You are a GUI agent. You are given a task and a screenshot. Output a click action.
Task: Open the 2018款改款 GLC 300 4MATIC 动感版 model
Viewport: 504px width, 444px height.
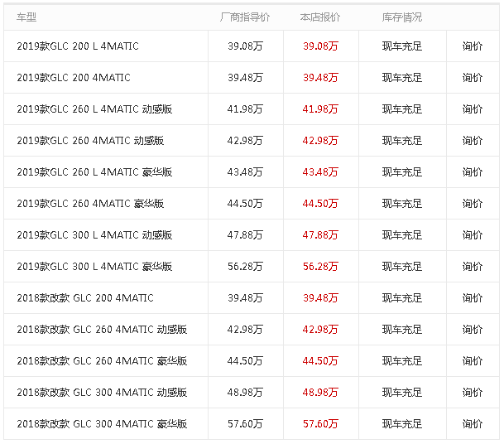coord(102,393)
